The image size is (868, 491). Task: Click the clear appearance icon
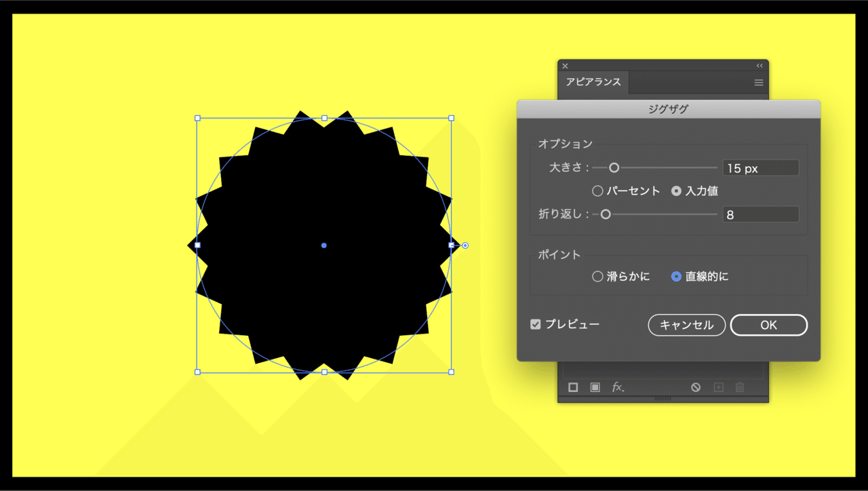(x=696, y=387)
